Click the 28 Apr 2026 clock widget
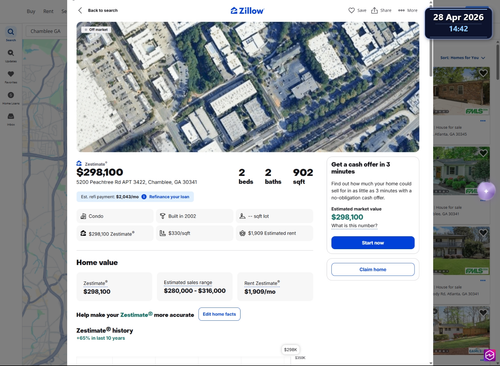Screen dimensions: 500x366 click(458, 22)
